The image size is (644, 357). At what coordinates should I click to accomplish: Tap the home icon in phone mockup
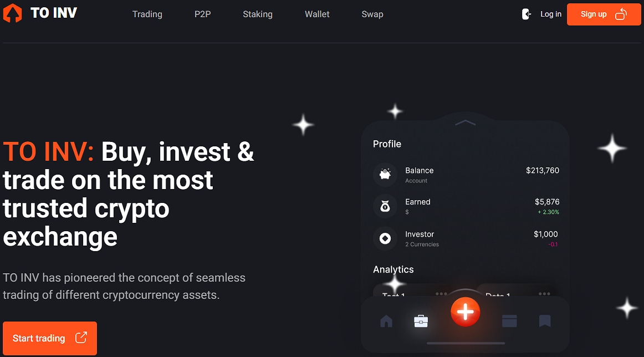386,321
